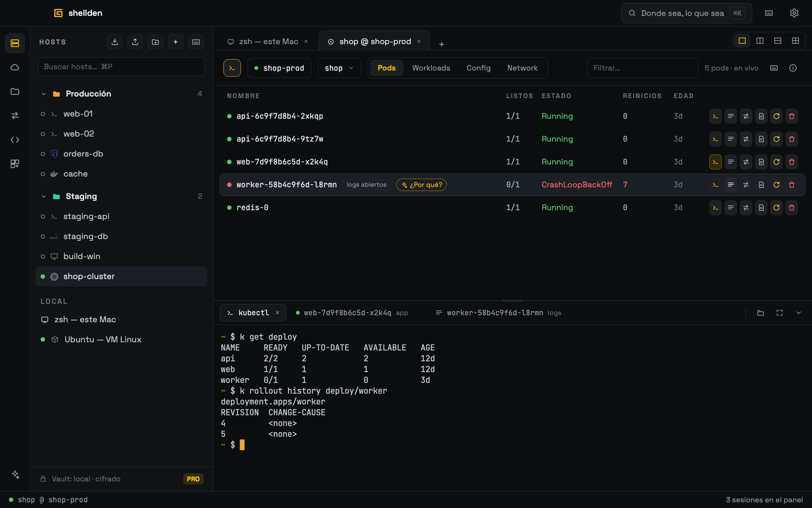Maximize the bottom terminal panel
Image resolution: width=812 pixels, height=508 pixels.
[x=779, y=313]
